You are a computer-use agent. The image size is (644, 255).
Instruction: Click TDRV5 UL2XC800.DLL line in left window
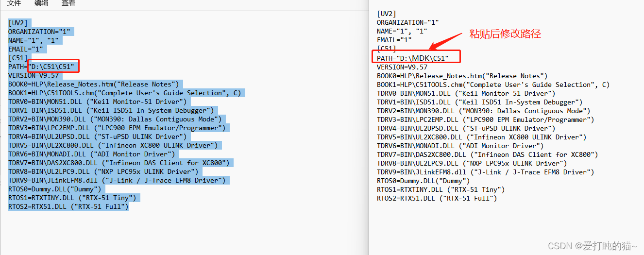point(113,145)
